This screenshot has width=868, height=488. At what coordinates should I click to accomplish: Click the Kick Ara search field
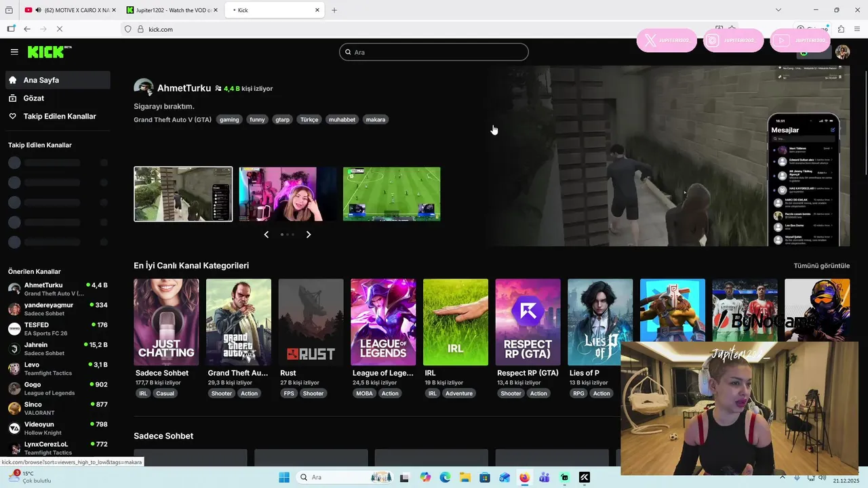point(434,52)
